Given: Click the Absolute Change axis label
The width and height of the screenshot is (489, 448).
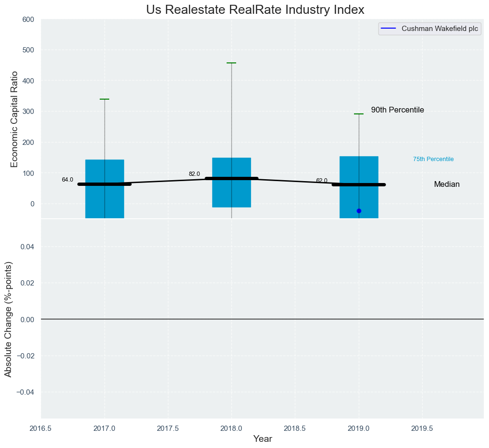Looking at the screenshot, I should pyautogui.click(x=8, y=319).
